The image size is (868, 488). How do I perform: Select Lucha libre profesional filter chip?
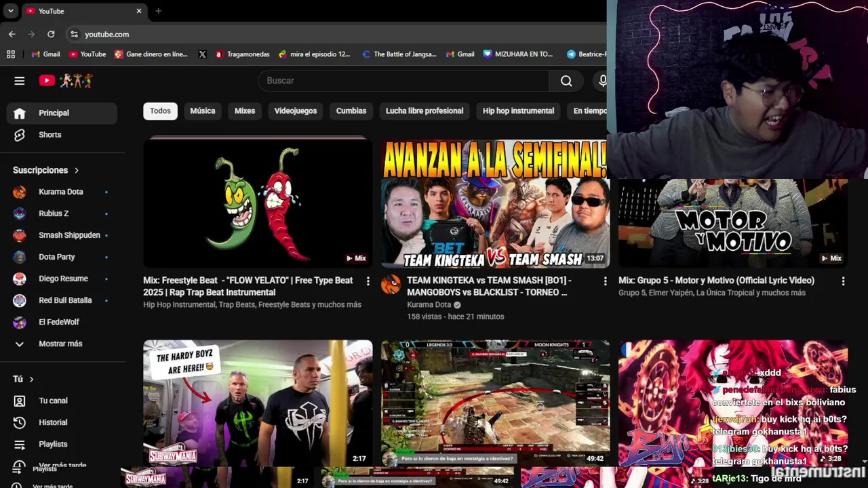tap(425, 111)
